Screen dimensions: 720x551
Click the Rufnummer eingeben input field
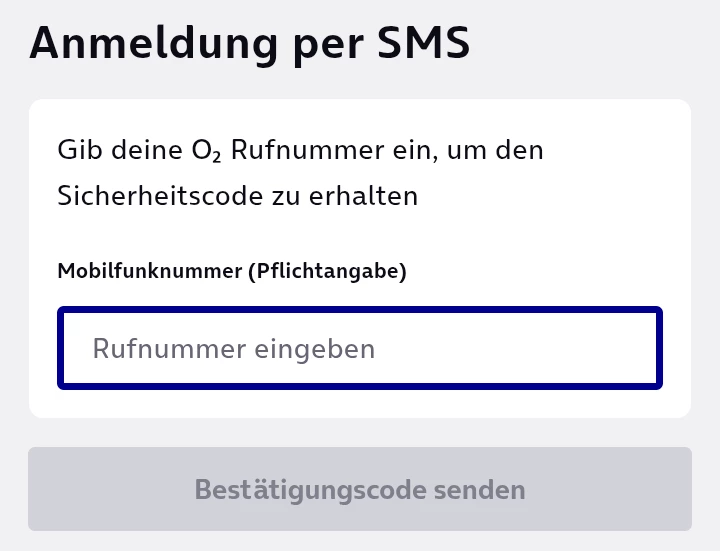tap(360, 349)
